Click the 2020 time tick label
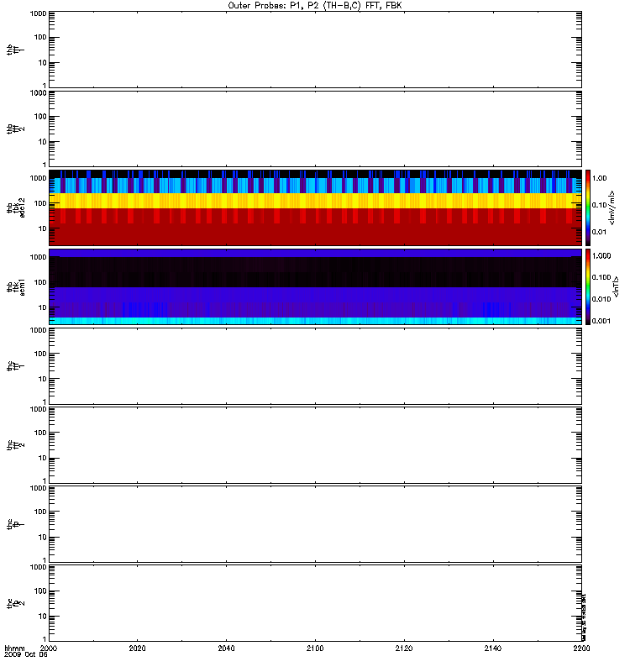This screenshot has height=672, width=630. (x=137, y=648)
